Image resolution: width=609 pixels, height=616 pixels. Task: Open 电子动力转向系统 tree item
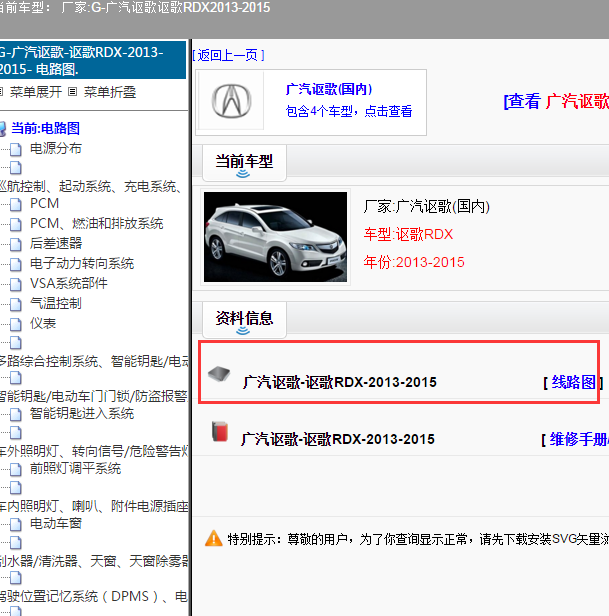click(x=82, y=263)
